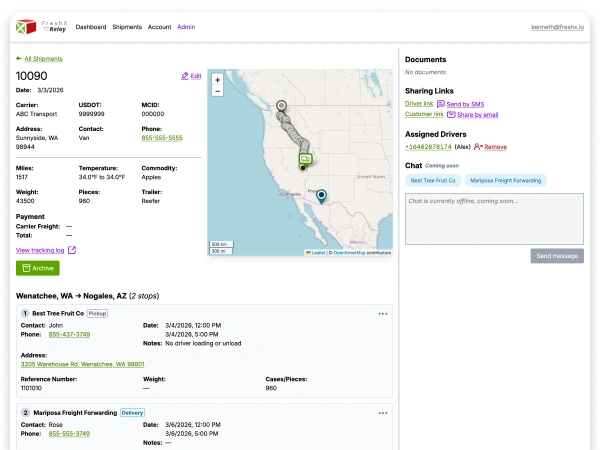Zoom out on the map
600x450 pixels.
tap(217, 91)
